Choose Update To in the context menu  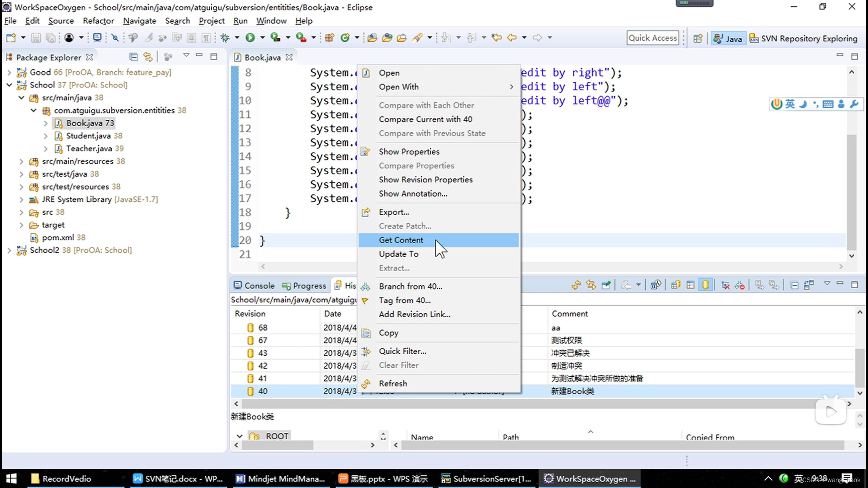(439, 254)
